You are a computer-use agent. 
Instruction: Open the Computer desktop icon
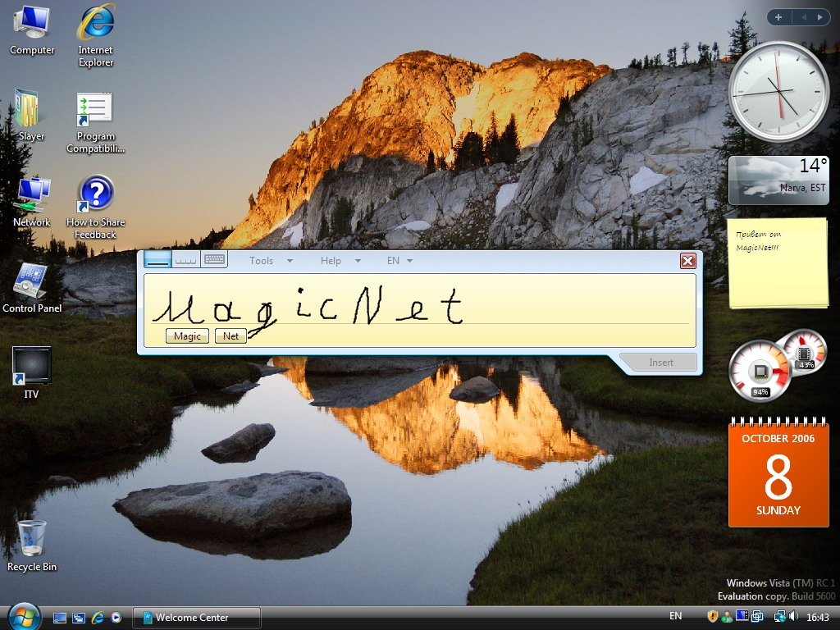point(32,30)
